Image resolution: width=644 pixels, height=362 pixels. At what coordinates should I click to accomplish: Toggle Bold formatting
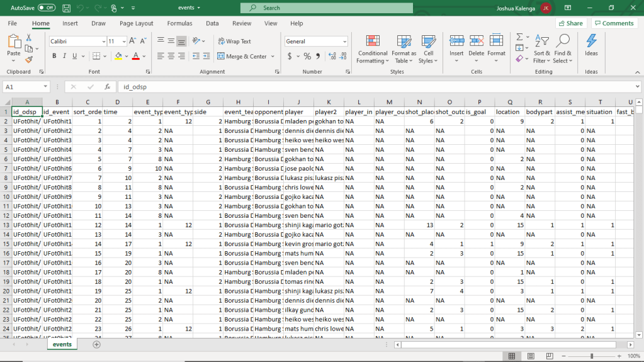pyautogui.click(x=55, y=56)
